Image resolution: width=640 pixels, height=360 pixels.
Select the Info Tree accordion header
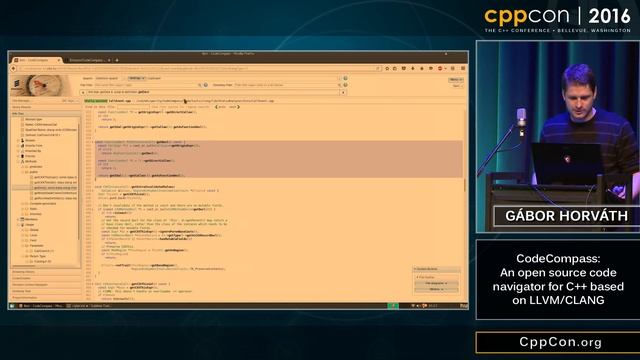coord(45,114)
